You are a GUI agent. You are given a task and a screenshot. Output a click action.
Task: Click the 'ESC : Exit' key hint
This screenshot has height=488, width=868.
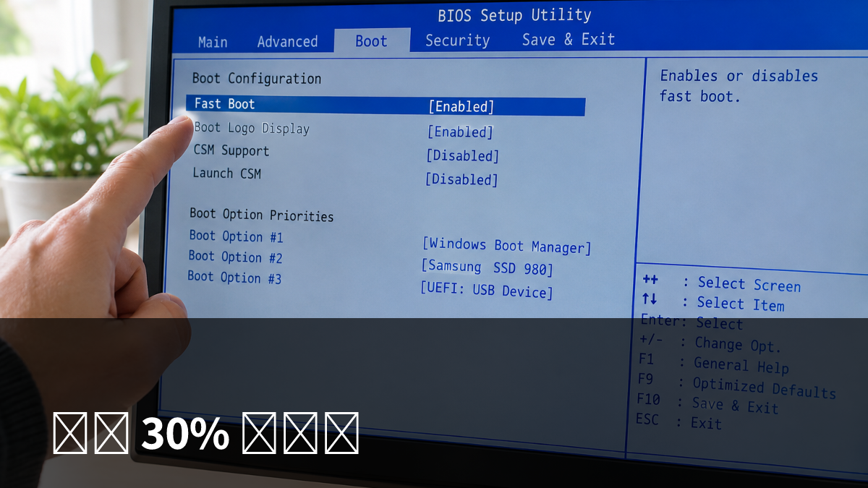(678, 421)
